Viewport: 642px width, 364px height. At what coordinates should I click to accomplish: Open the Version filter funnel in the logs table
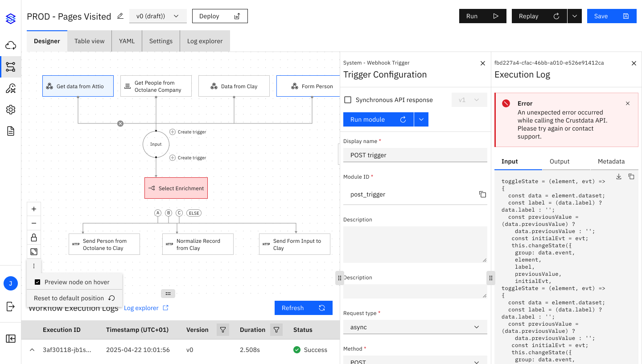coord(222,330)
